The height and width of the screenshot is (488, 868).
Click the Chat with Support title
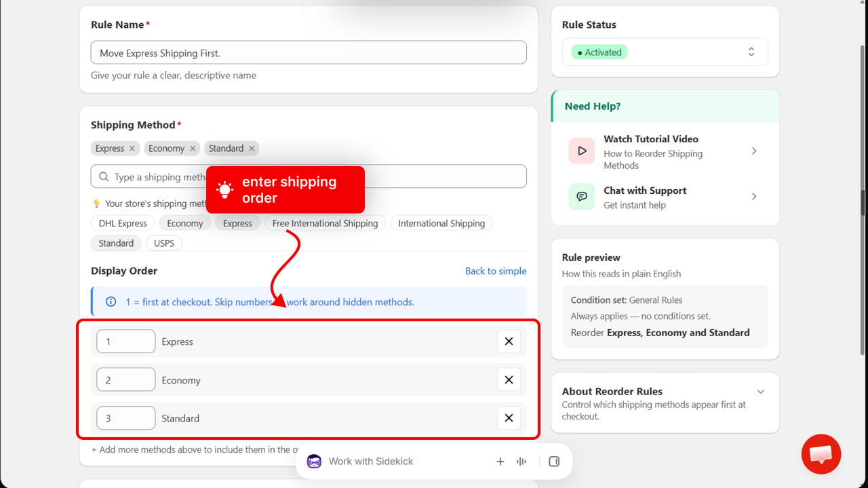coord(645,190)
